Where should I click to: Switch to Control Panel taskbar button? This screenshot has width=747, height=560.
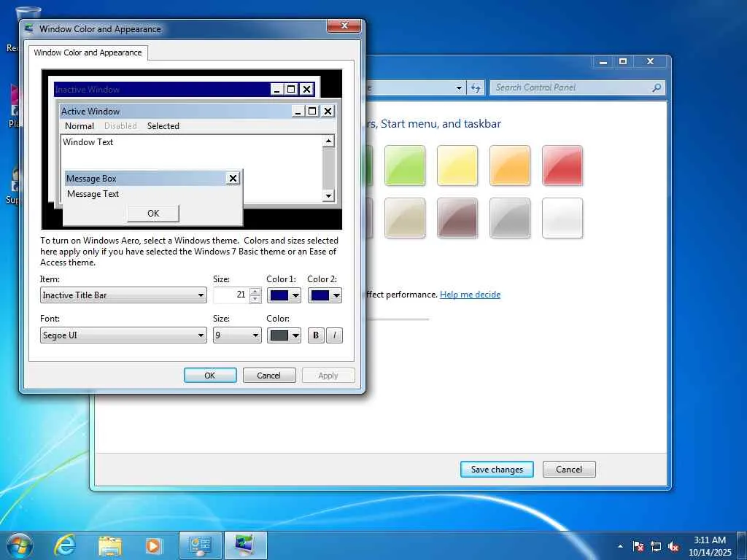point(201,545)
